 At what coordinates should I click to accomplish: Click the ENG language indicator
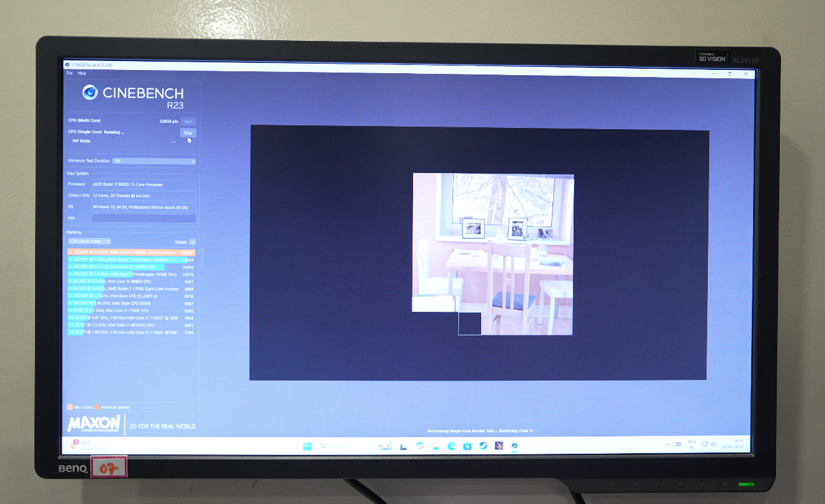691,444
